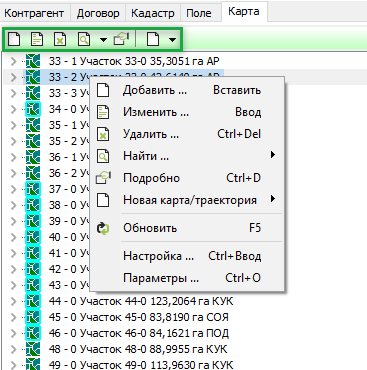Click the map icon of row 46 - 0
This screenshot has width=367, height=370.
33,333
